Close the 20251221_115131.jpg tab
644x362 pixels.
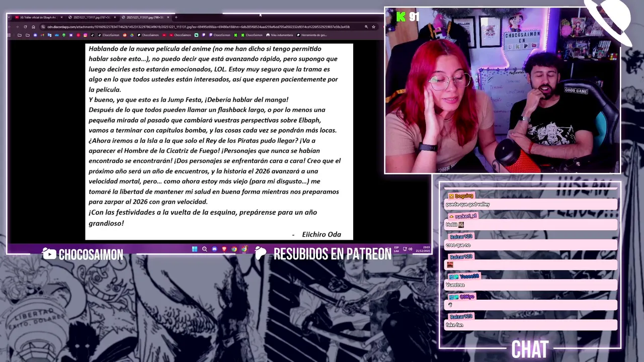click(168, 17)
